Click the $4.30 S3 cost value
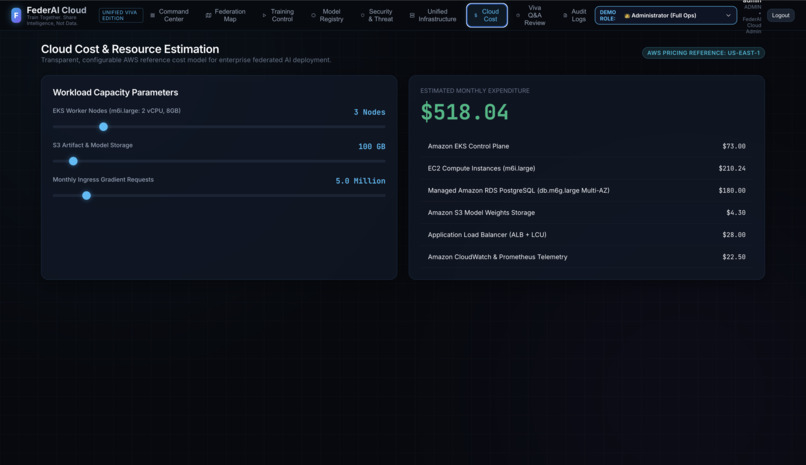Image resolution: width=806 pixels, height=465 pixels. point(736,212)
